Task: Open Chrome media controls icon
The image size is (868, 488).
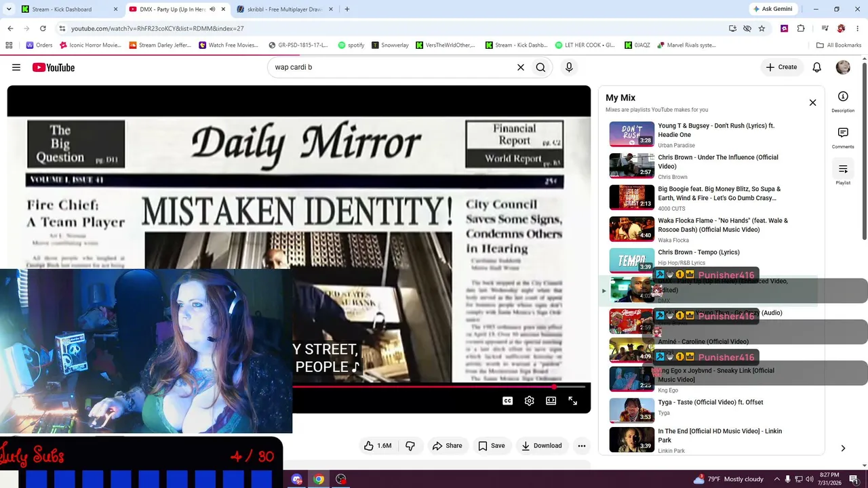Action: 825,28
